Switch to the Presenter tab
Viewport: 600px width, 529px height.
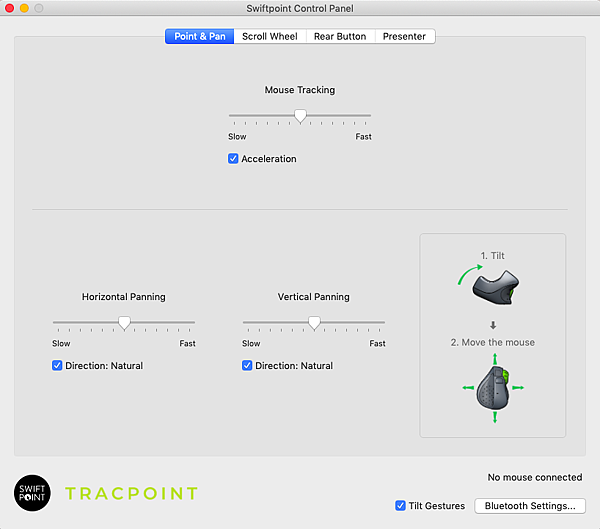click(x=404, y=36)
